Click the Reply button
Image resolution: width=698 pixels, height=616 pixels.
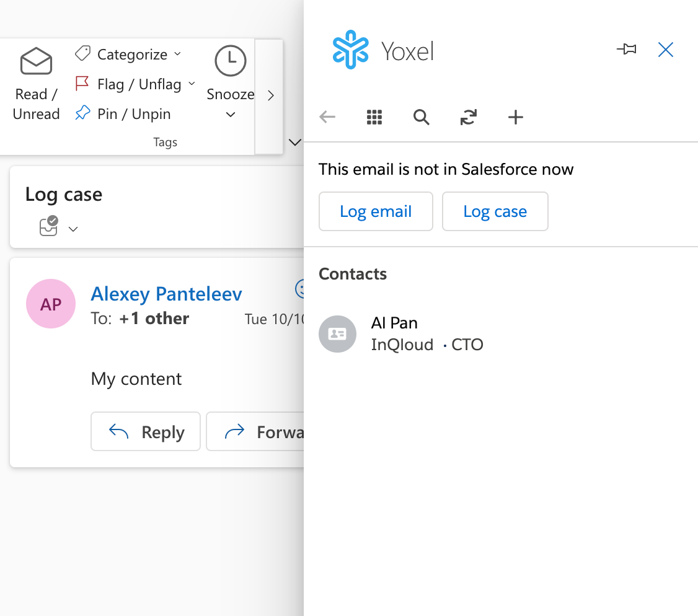tap(146, 431)
